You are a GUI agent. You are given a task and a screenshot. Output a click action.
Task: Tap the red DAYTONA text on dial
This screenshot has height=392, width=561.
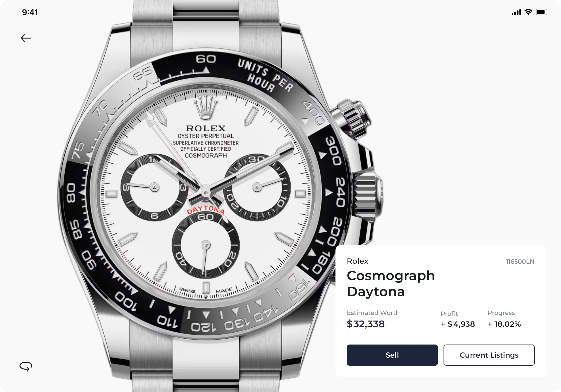pyautogui.click(x=205, y=210)
